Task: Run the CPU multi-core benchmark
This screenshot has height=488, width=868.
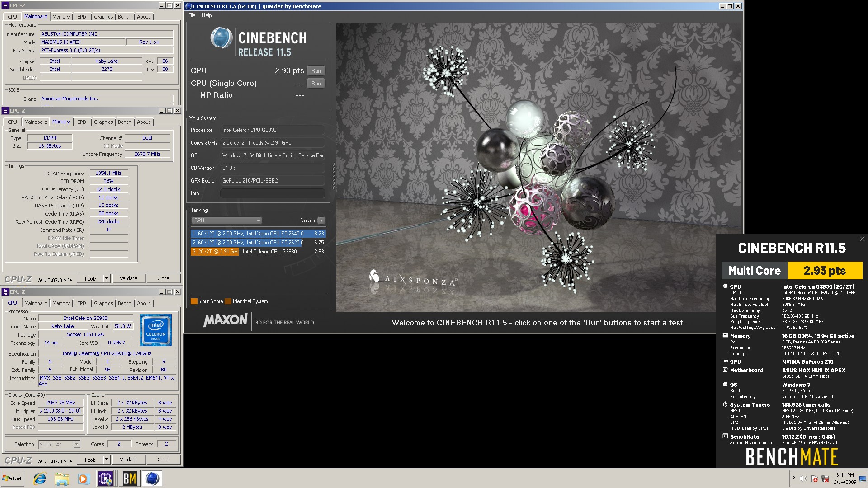Action: click(316, 70)
